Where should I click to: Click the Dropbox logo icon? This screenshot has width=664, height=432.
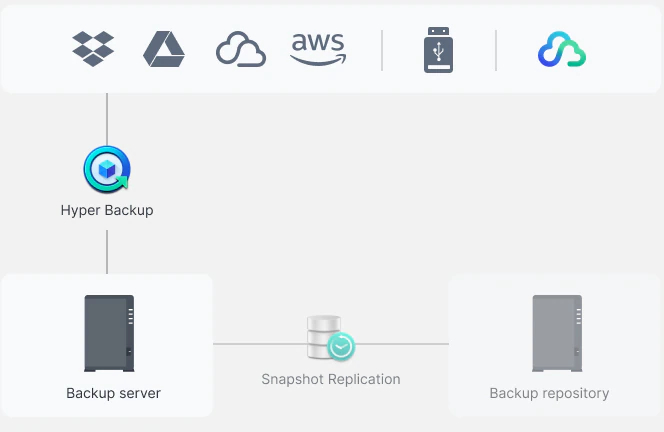pos(93,49)
